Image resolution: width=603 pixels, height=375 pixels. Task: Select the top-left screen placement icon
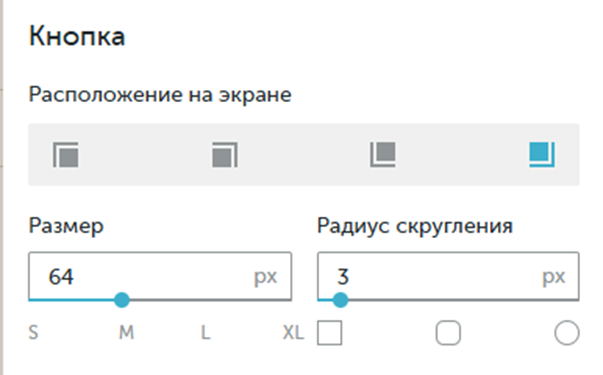66,155
